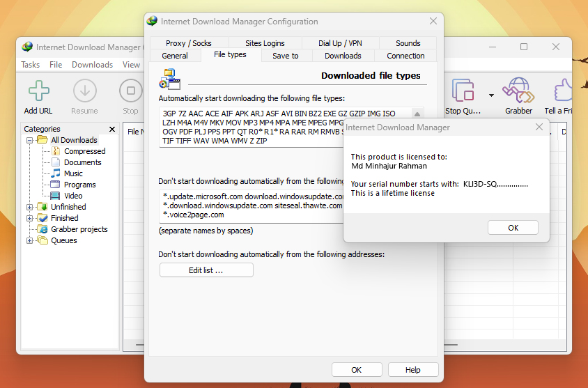
Task: Open the Stop Queue dropdown arrow
Action: click(x=491, y=95)
